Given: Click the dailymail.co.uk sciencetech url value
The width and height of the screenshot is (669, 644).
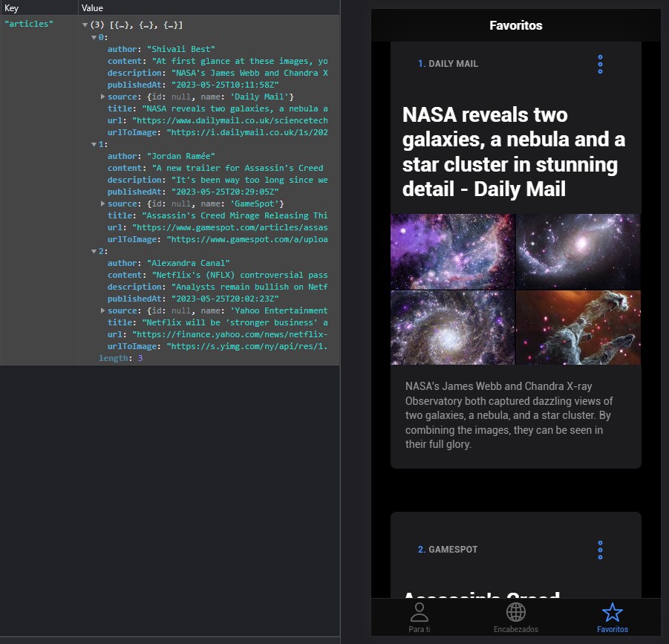Looking at the screenshot, I should [x=230, y=121].
